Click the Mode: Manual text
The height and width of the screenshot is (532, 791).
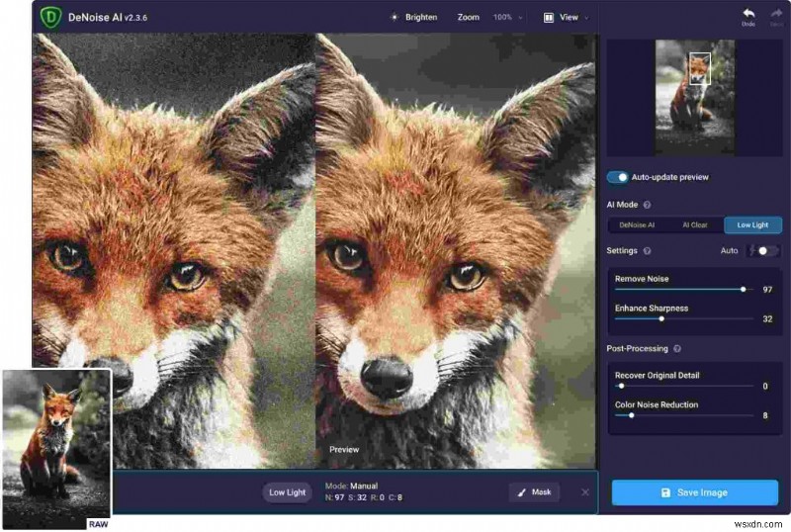[x=351, y=487]
